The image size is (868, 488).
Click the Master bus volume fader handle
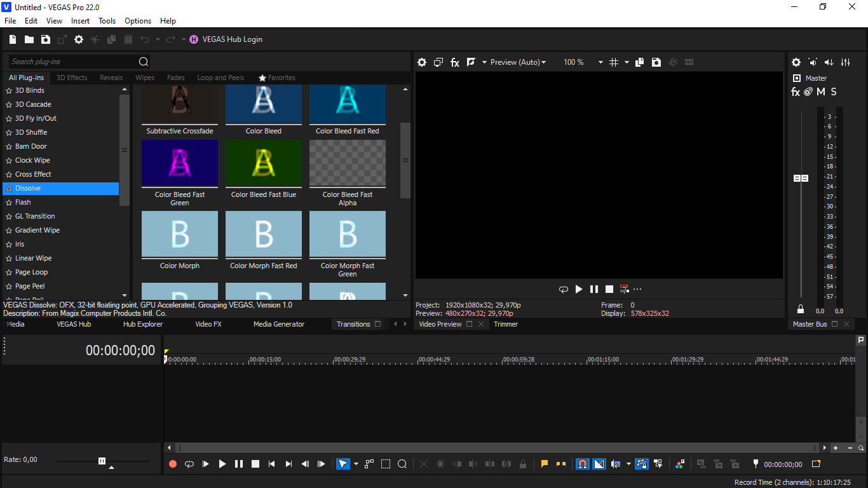click(x=801, y=179)
